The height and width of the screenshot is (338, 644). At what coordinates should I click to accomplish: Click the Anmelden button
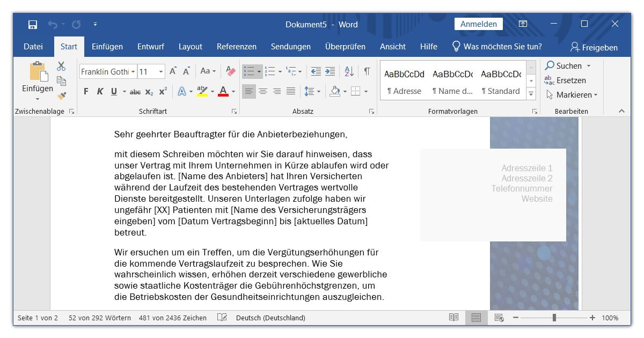pyautogui.click(x=478, y=24)
